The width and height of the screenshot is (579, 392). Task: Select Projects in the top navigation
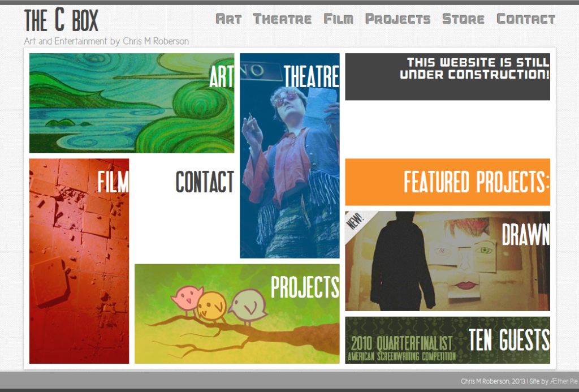pyautogui.click(x=397, y=19)
